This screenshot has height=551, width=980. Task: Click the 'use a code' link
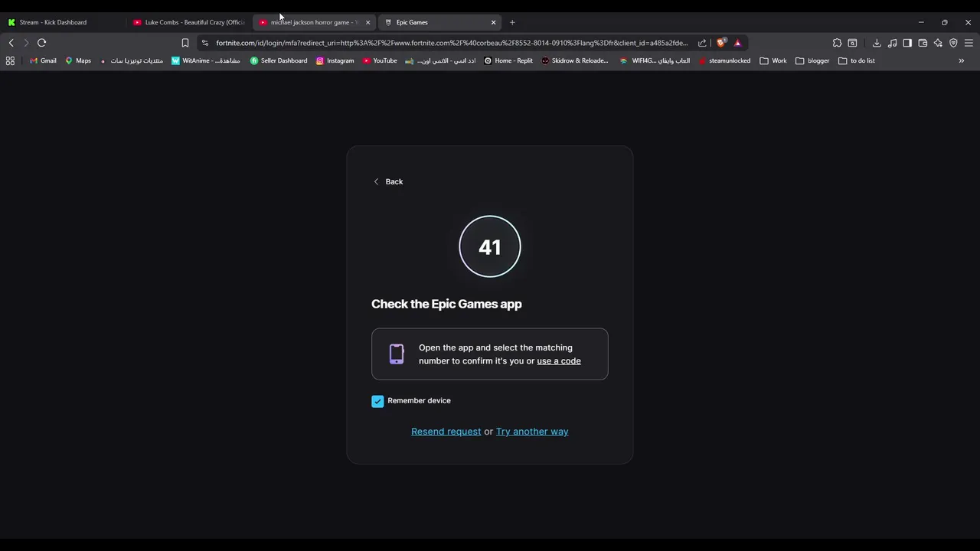[x=559, y=361]
